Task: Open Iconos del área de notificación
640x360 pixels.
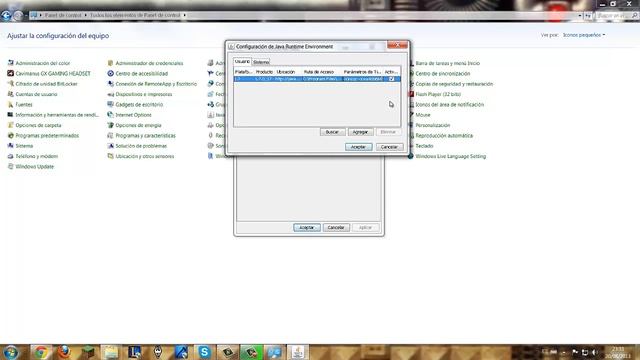Action: (x=449, y=104)
